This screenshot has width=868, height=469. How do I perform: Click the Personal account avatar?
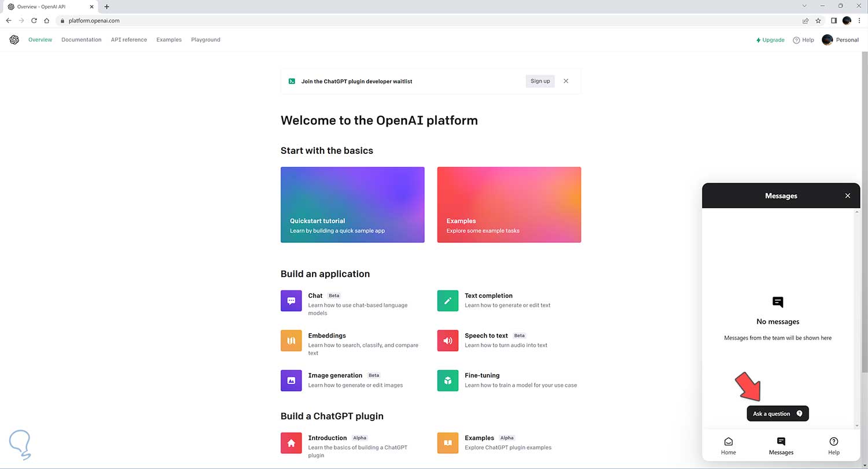point(827,40)
